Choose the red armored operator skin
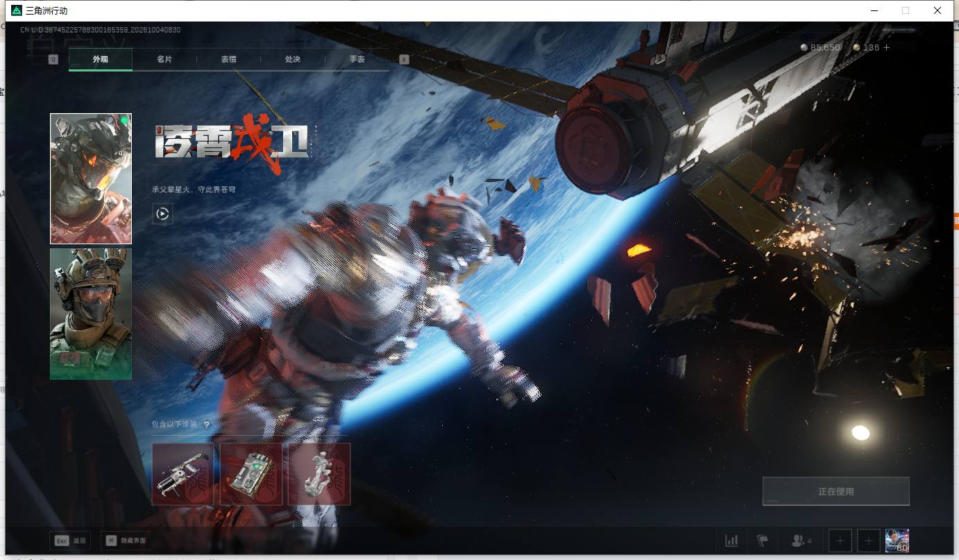Viewport: 959px width, 560px height. coord(91,178)
